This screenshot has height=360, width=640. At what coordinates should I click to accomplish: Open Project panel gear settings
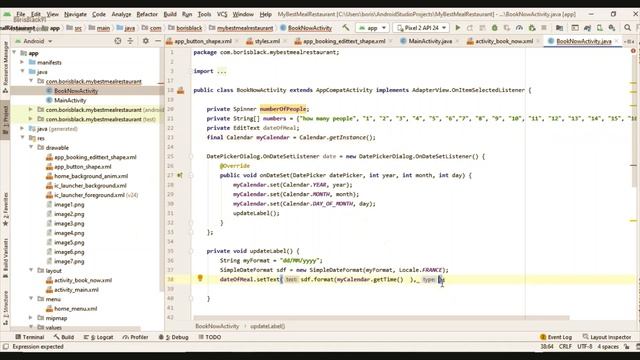(x=145, y=41)
